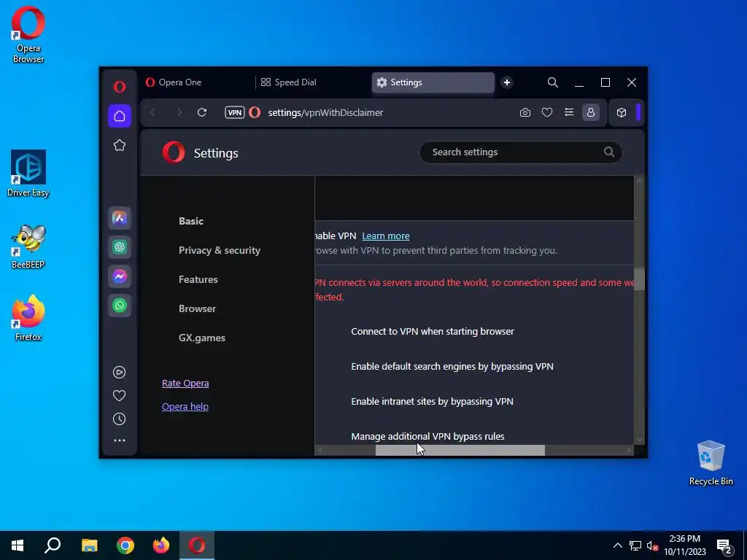The image size is (747, 560).
Task: Open the Player icon in sidebar
Action: point(119,373)
